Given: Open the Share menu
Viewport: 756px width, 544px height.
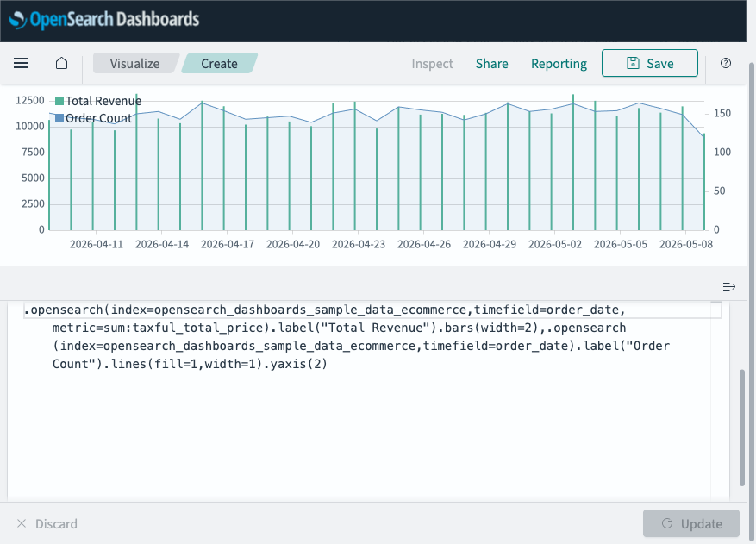Looking at the screenshot, I should (491, 64).
